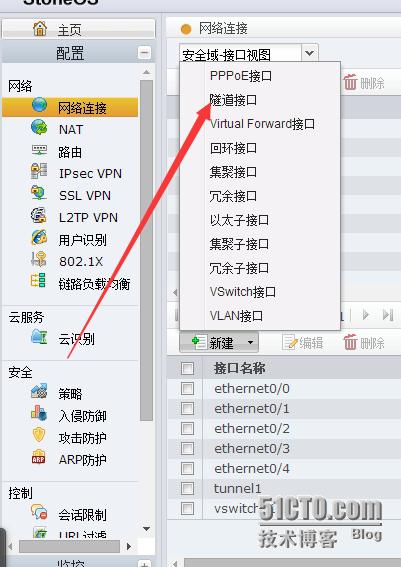
Task: Click the lower 编辑 button
Action: pos(303,342)
